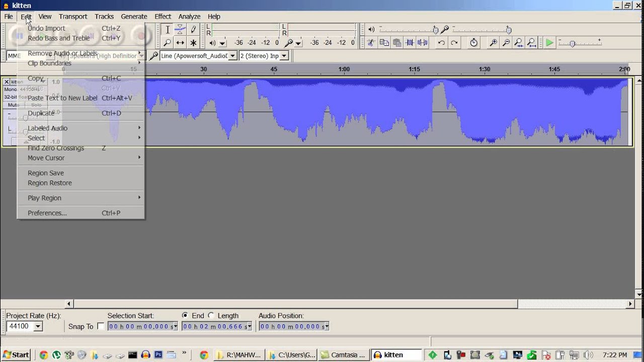This screenshot has width=644, height=362.
Task: Open the Selection Start time format arrow
Action: pyautogui.click(x=175, y=327)
